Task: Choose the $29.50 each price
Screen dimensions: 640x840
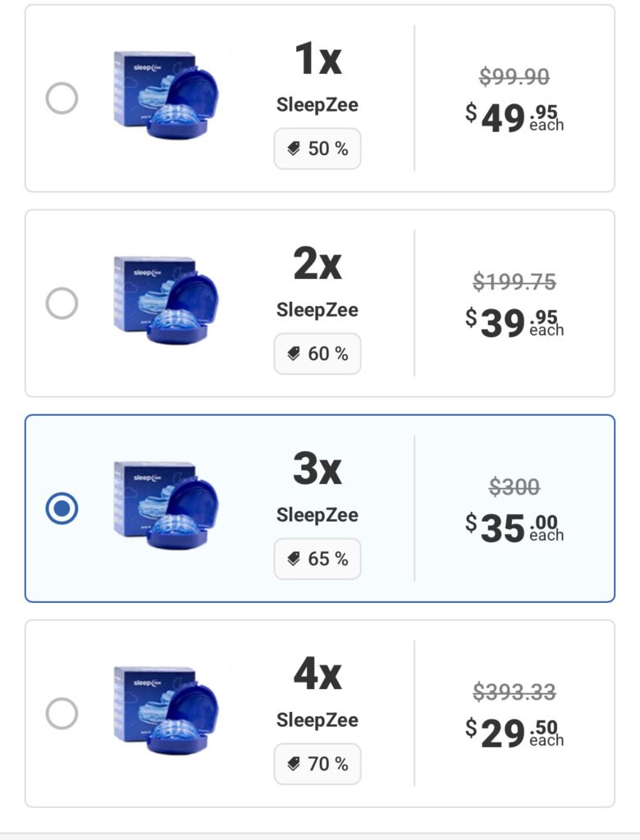Action: pyautogui.click(x=514, y=733)
